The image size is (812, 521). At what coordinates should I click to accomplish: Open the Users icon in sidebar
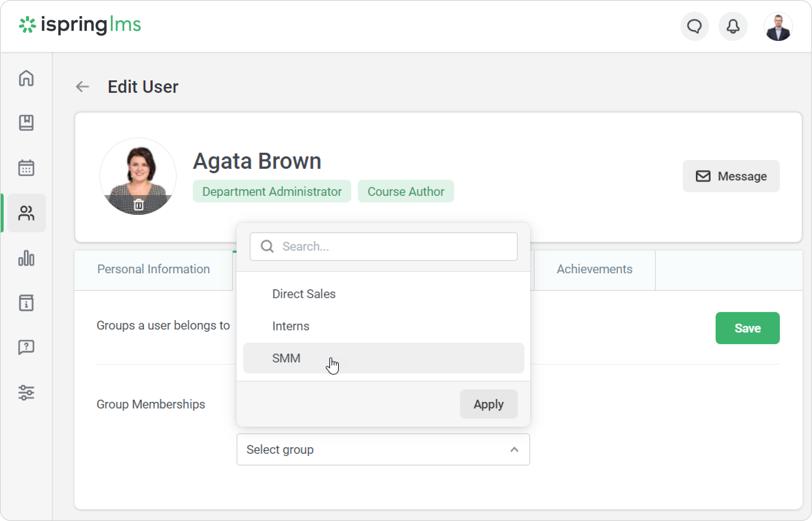26,213
